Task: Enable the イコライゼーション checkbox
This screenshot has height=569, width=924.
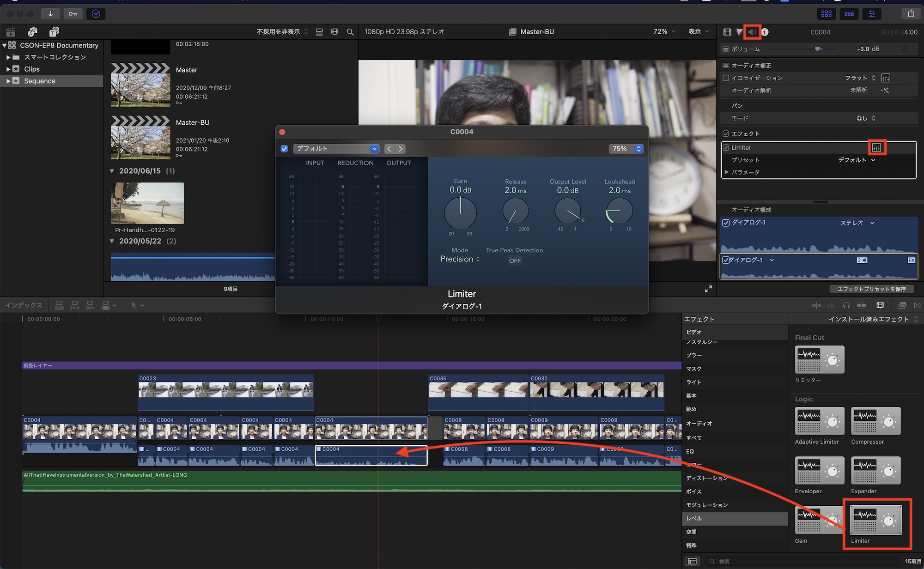Action: [x=726, y=78]
